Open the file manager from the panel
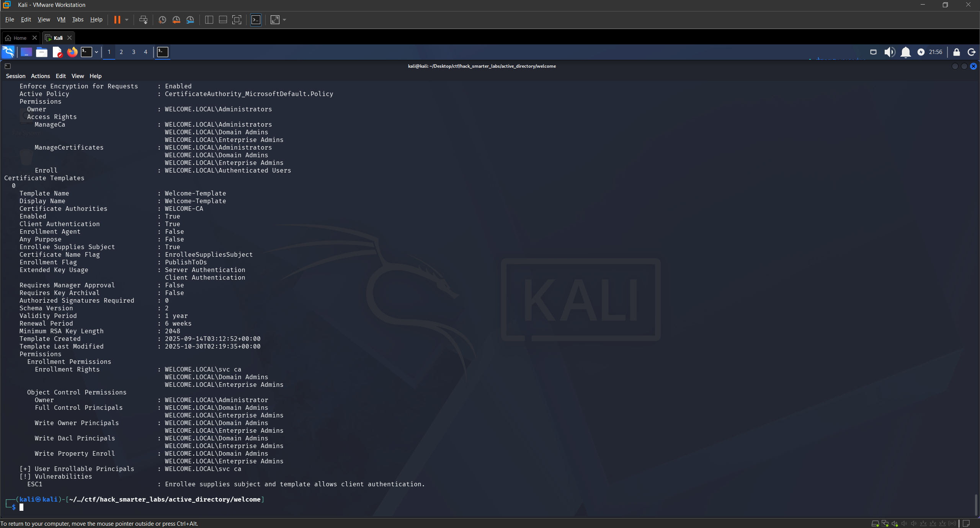Viewport: 980px width, 528px height. click(41, 52)
